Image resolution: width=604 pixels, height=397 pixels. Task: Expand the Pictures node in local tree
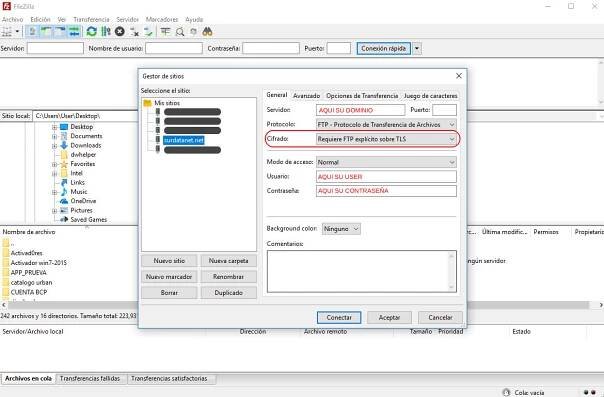(54, 211)
